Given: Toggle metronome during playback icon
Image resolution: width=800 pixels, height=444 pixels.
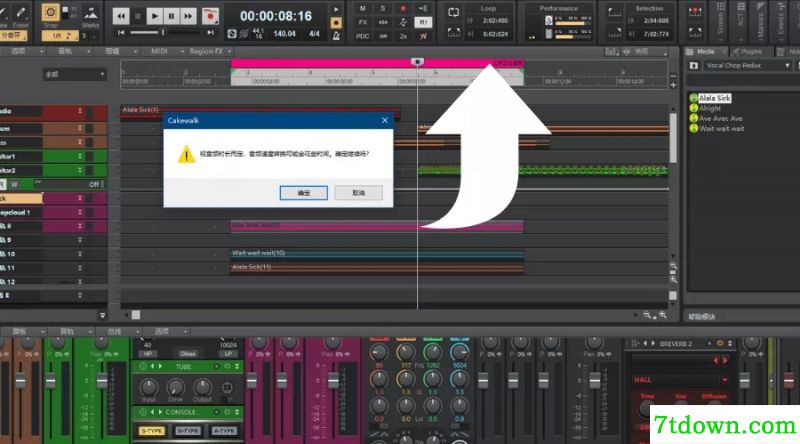Looking at the screenshot, I should [335, 10].
